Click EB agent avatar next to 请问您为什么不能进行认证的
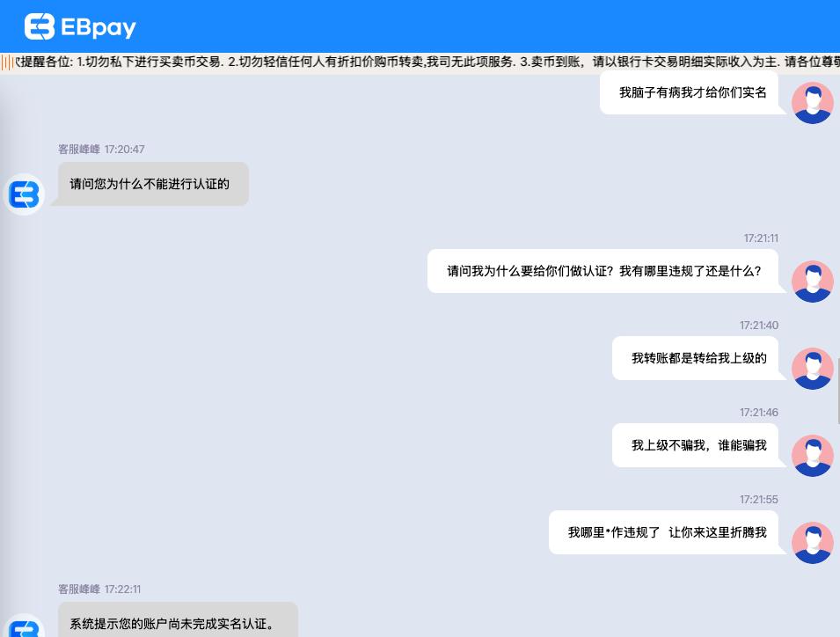840x637 pixels. click(24, 194)
